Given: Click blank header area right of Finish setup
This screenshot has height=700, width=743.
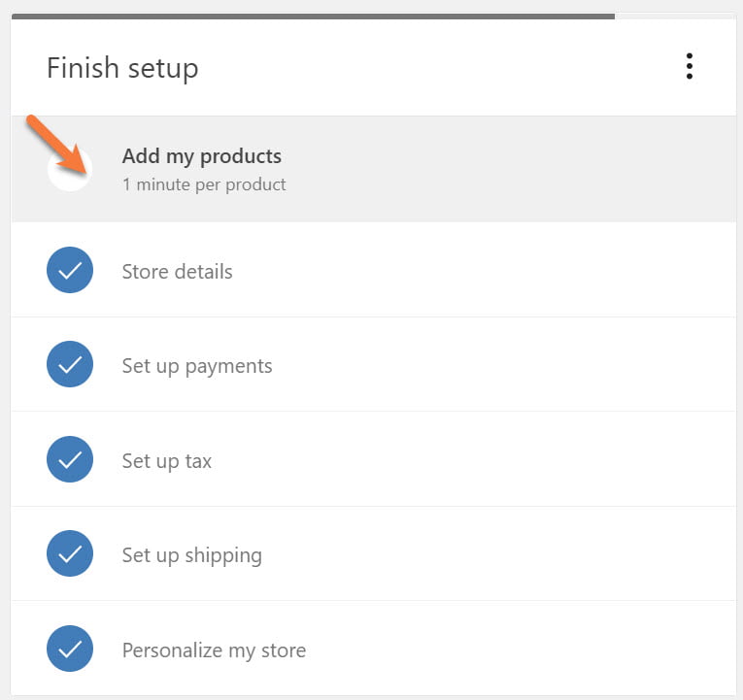Looking at the screenshot, I should pyautogui.click(x=437, y=68).
